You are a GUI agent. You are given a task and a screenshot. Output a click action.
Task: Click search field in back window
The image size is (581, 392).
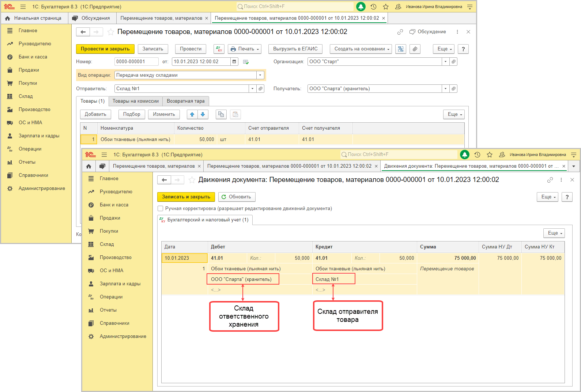(x=295, y=7)
